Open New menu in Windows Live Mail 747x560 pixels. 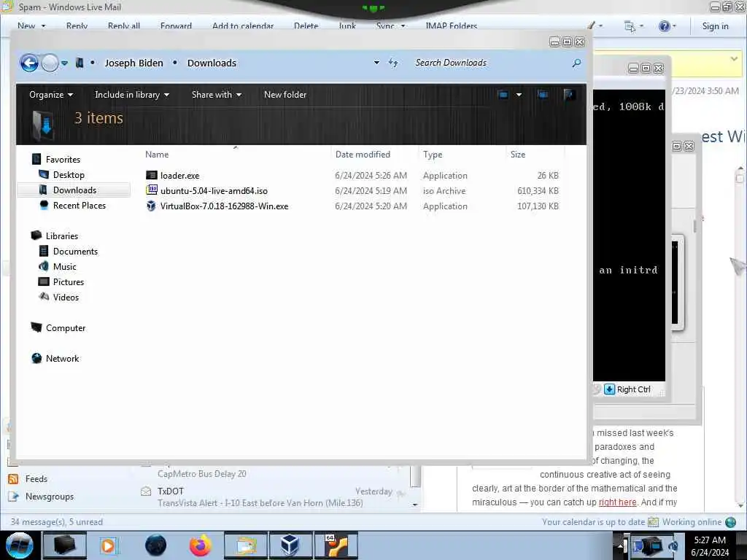click(x=31, y=26)
